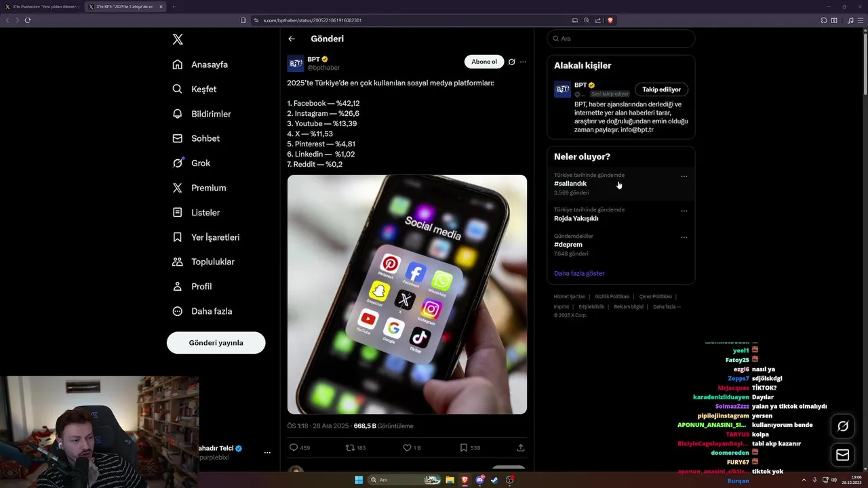Click the taskbar Ara search box
Screen dimensions: 868x488
tap(405, 480)
